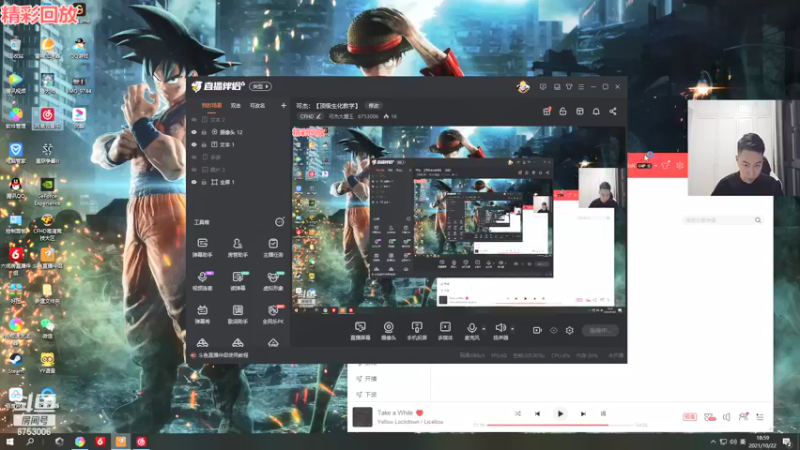800x450 pixels.
Task: Click the record video camera icon
Action: click(537, 331)
